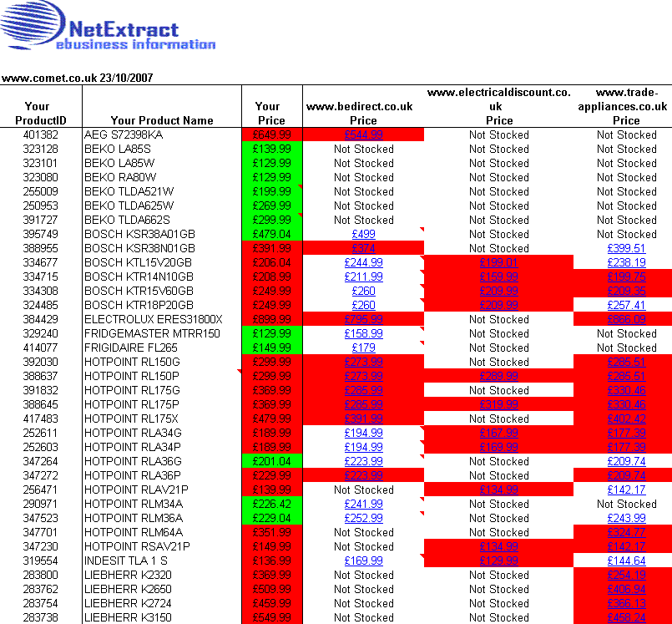Viewport: 672px width, 624px height.
Task: Open the £243.99 trade-appliances price link
Action: click(626, 518)
